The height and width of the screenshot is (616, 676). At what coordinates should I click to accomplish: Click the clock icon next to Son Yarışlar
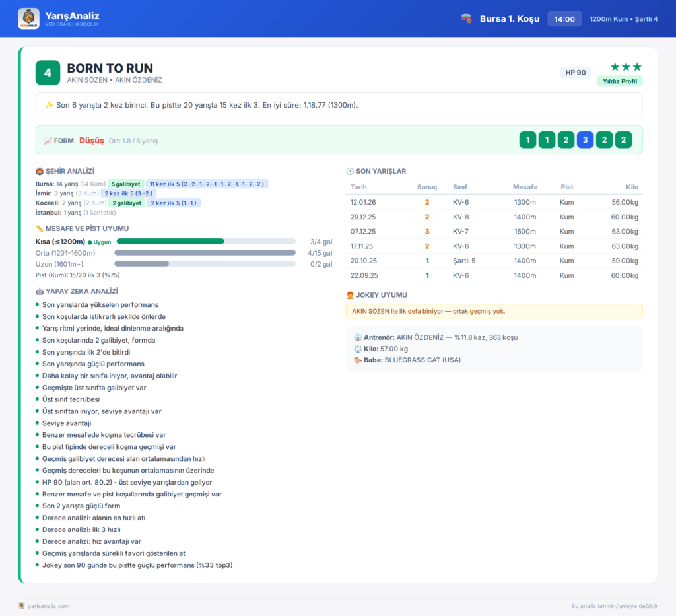coord(350,171)
